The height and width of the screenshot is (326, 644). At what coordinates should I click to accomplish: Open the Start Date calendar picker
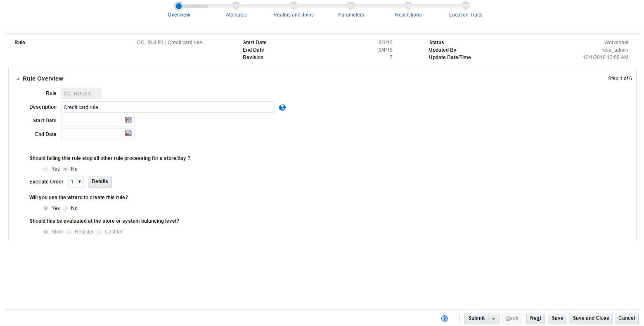pos(128,120)
